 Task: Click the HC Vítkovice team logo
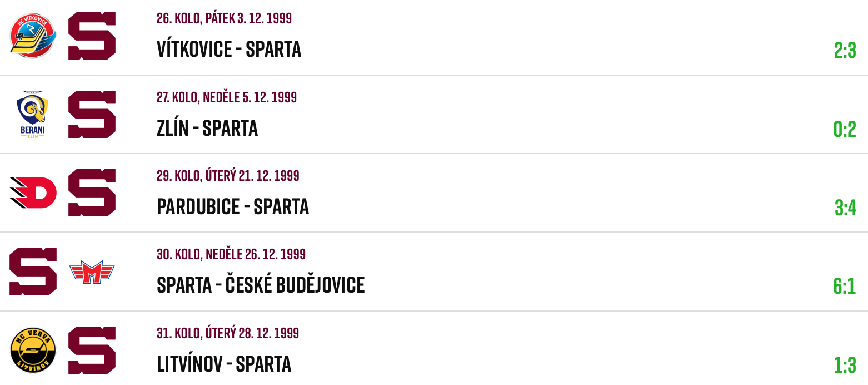coord(33,36)
